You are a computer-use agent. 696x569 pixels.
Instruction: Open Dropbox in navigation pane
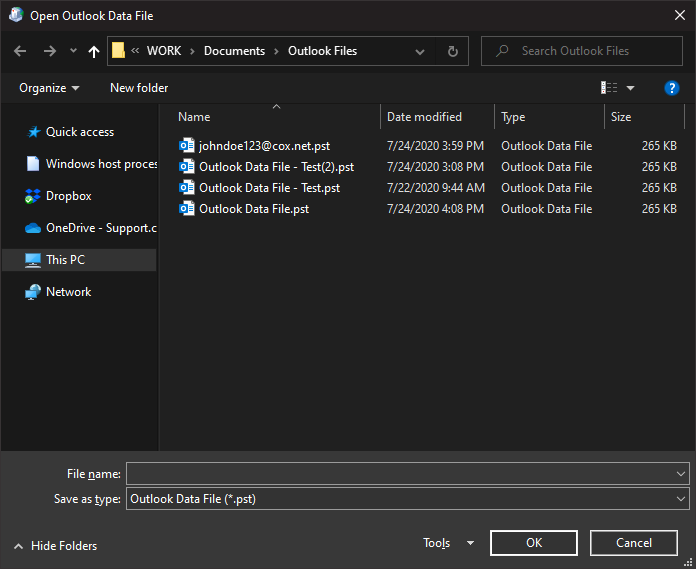[68, 196]
